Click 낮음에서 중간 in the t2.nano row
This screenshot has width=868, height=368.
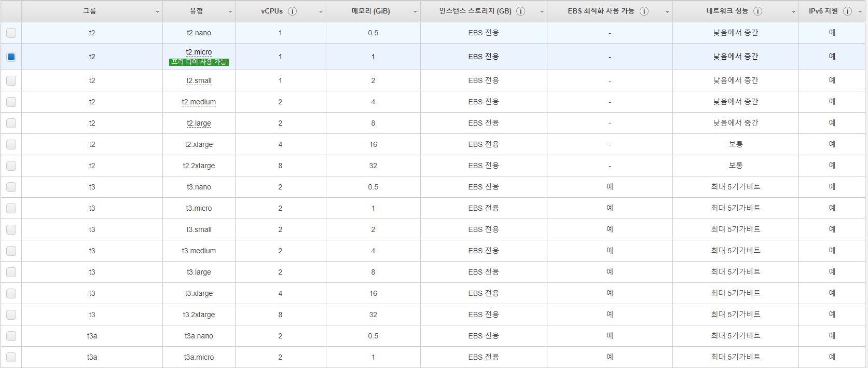[736, 33]
